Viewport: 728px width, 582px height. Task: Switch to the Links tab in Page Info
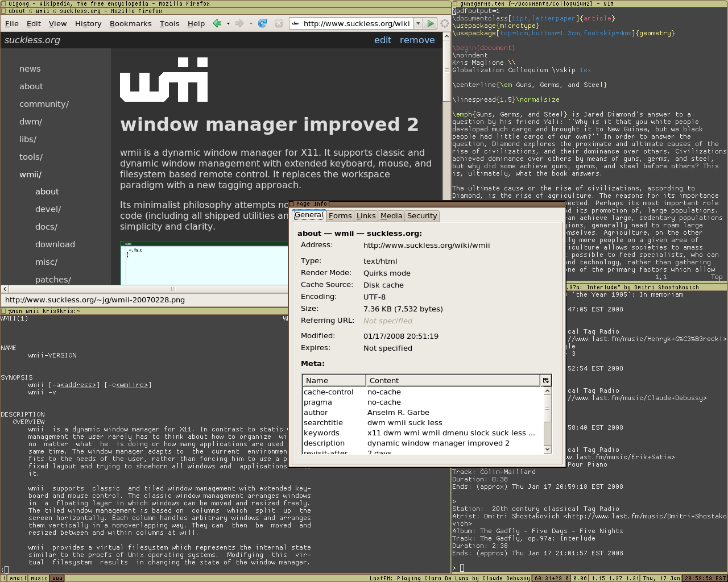pos(366,216)
